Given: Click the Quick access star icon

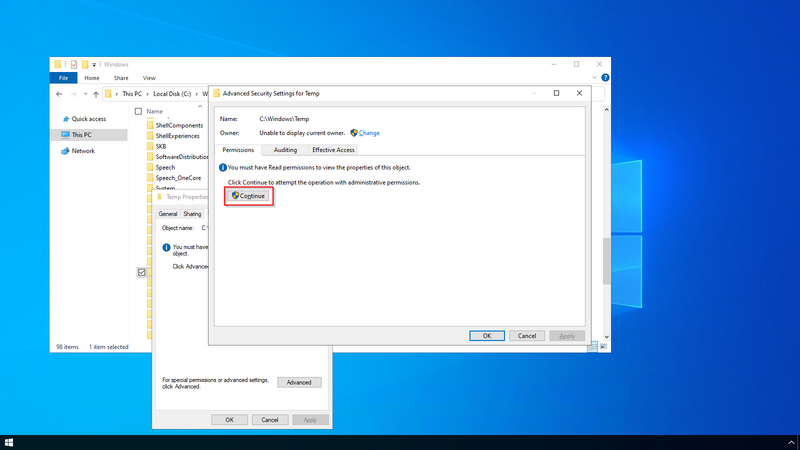Looking at the screenshot, I should tap(65, 119).
